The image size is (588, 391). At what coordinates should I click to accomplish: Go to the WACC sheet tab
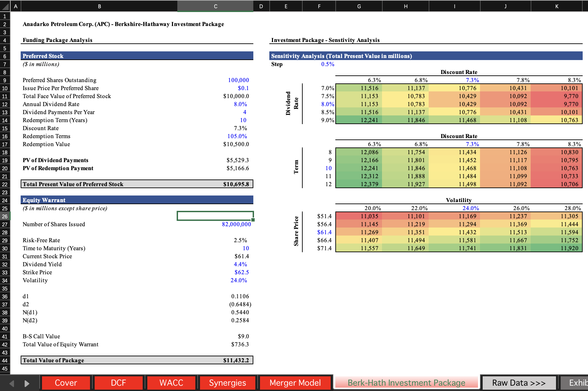[x=171, y=383]
